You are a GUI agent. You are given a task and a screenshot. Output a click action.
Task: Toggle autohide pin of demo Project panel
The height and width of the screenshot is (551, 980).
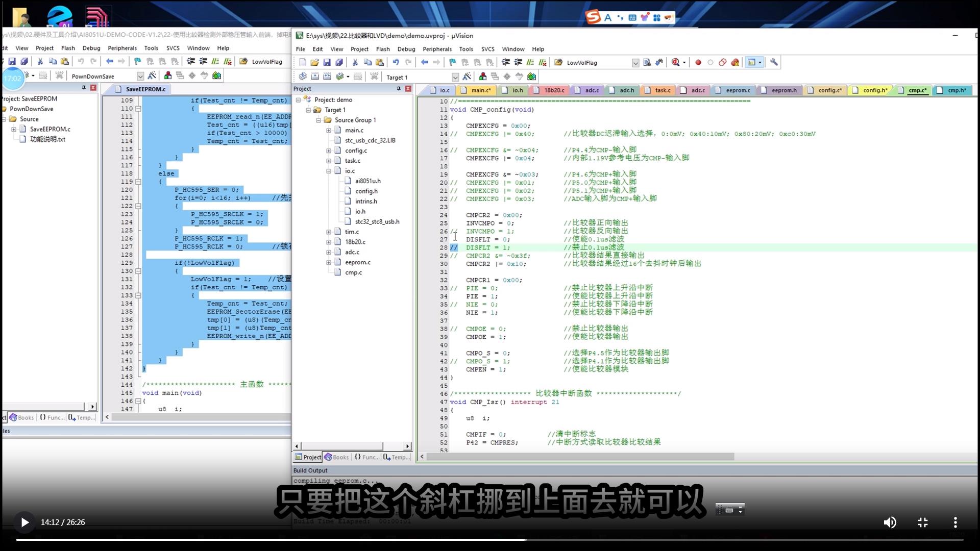click(x=399, y=89)
